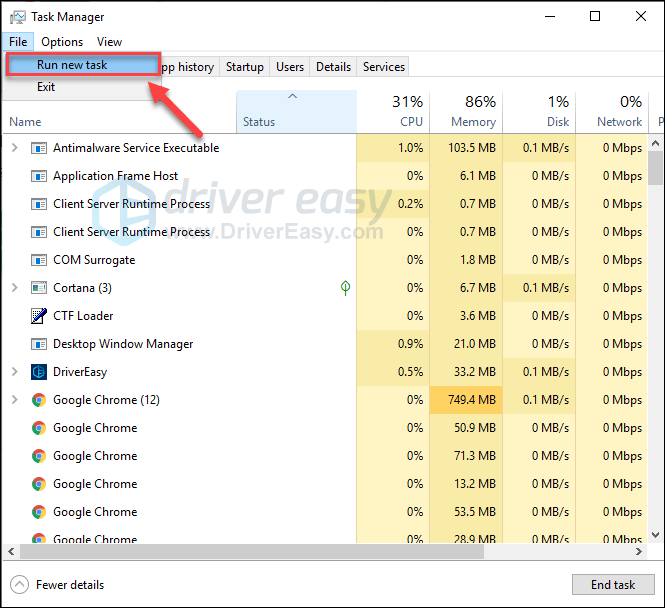Select the DriverEasy process name

click(80, 372)
